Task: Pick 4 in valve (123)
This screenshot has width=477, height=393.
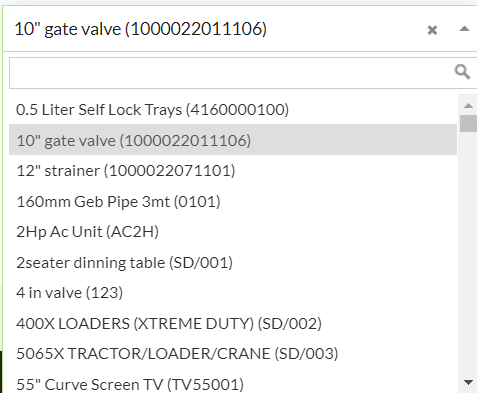Action: (233, 293)
